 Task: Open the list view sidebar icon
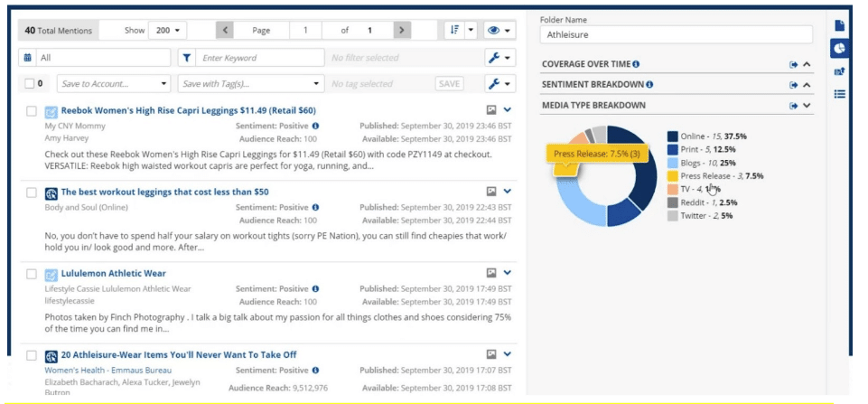(840, 94)
